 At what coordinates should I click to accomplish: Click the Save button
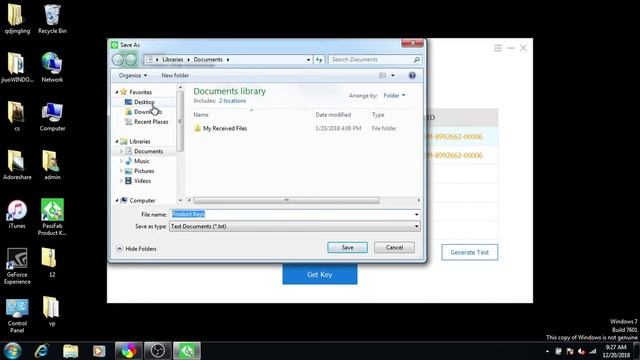coord(347,247)
